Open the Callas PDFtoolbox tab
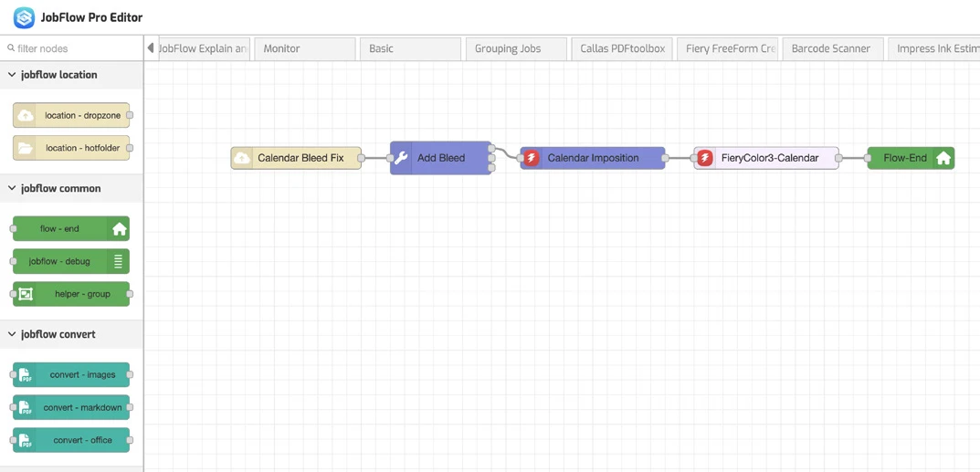Screen dimensions: 980x472 tap(622, 48)
